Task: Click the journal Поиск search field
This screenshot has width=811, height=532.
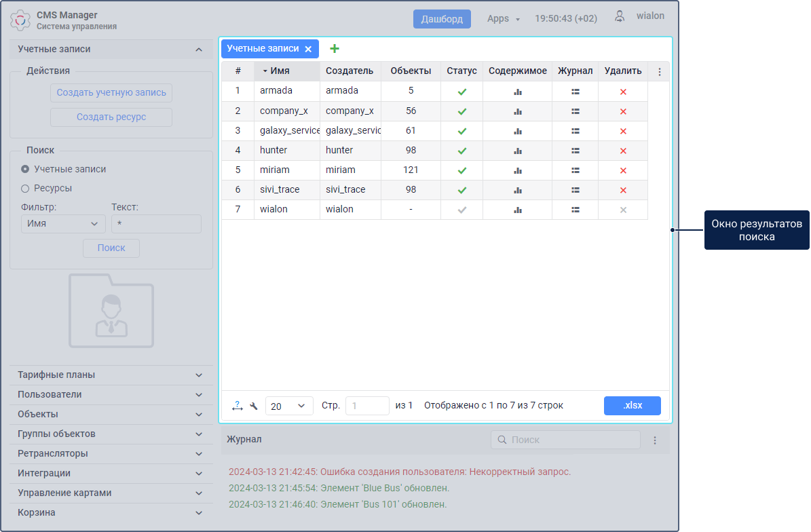Action: 570,440
